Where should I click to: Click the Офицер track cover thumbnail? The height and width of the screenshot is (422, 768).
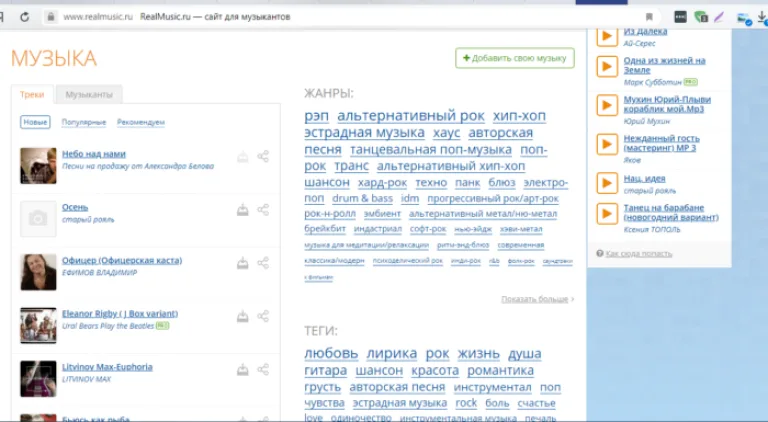coord(38,272)
